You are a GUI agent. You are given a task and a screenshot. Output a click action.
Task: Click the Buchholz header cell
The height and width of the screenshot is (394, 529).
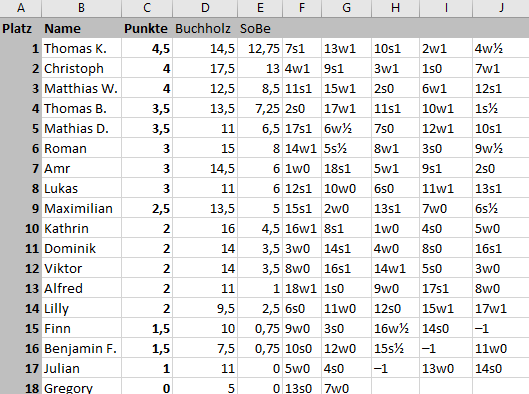tap(205, 28)
